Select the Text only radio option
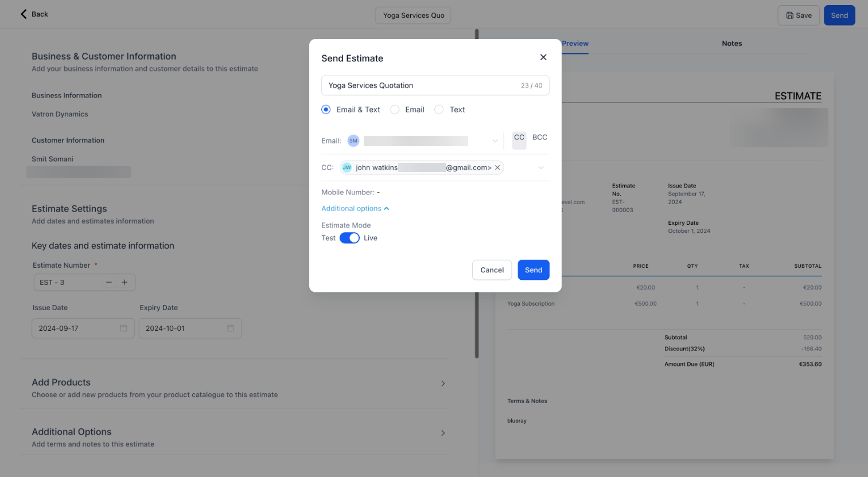The height and width of the screenshot is (477, 868). [439, 110]
